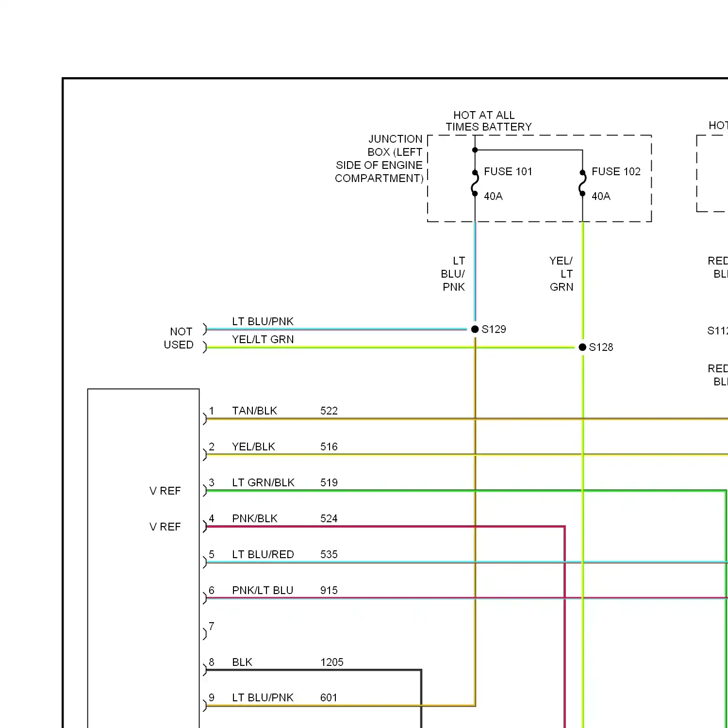
Task: Select circuit number 535
Action: coord(329,555)
